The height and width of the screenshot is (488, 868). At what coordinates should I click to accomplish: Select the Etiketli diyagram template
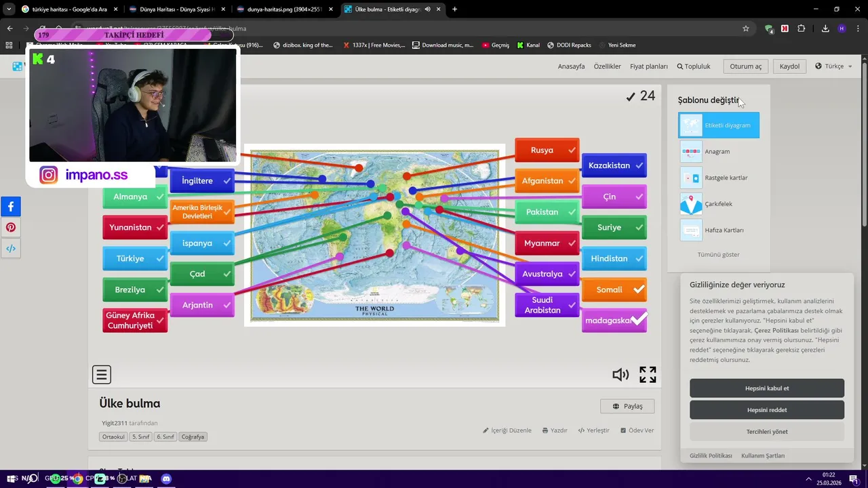click(x=719, y=125)
